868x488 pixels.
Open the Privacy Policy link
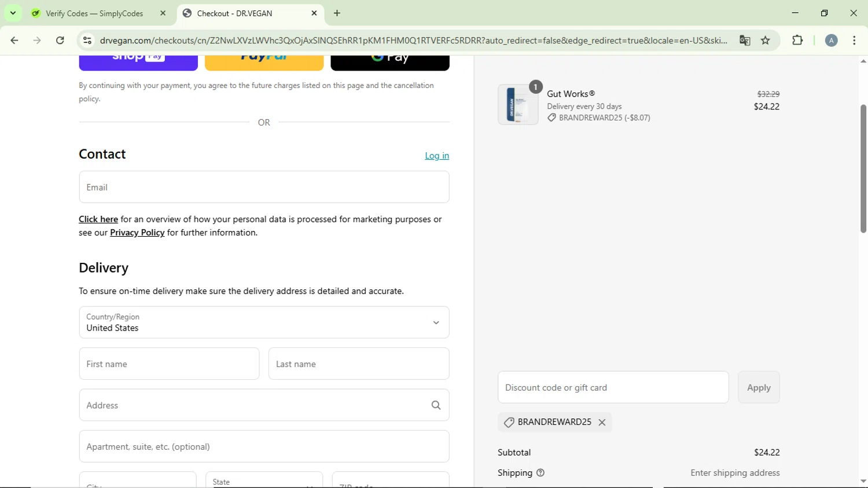(137, 233)
